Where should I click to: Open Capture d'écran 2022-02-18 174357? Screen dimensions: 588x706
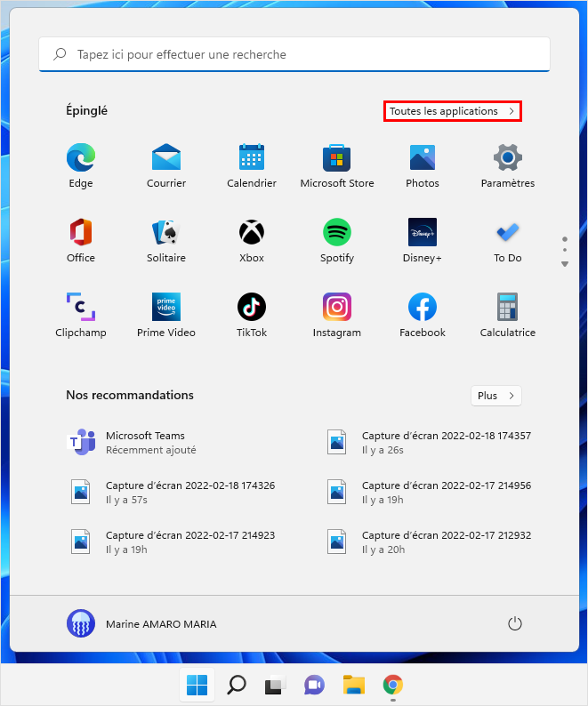click(x=429, y=442)
